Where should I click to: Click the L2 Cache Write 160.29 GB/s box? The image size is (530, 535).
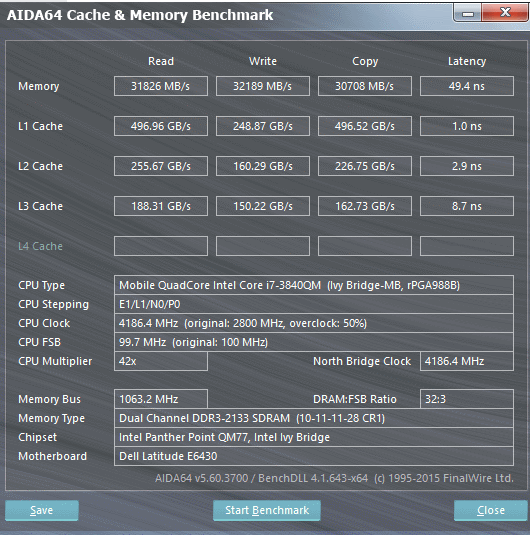coord(263,166)
